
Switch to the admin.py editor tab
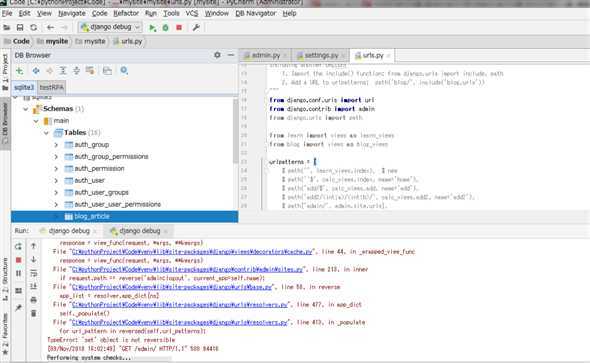click(x=266, y=55)
